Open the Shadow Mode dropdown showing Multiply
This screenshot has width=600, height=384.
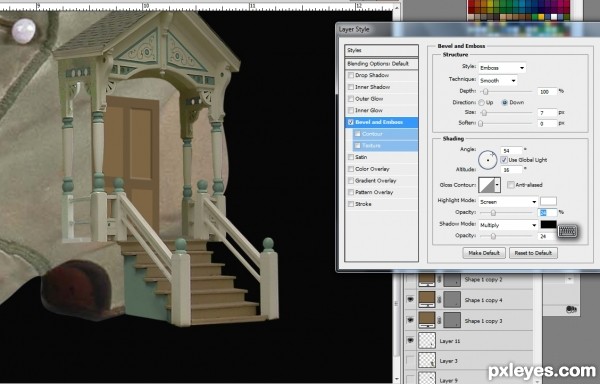(x=508, y=225)
